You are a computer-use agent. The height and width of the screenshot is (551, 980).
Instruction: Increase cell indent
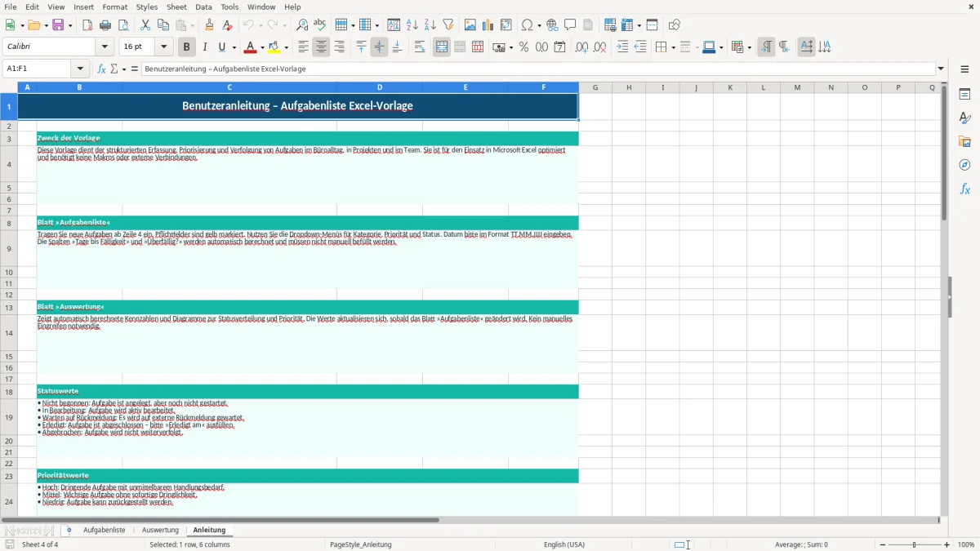point(622,47)
